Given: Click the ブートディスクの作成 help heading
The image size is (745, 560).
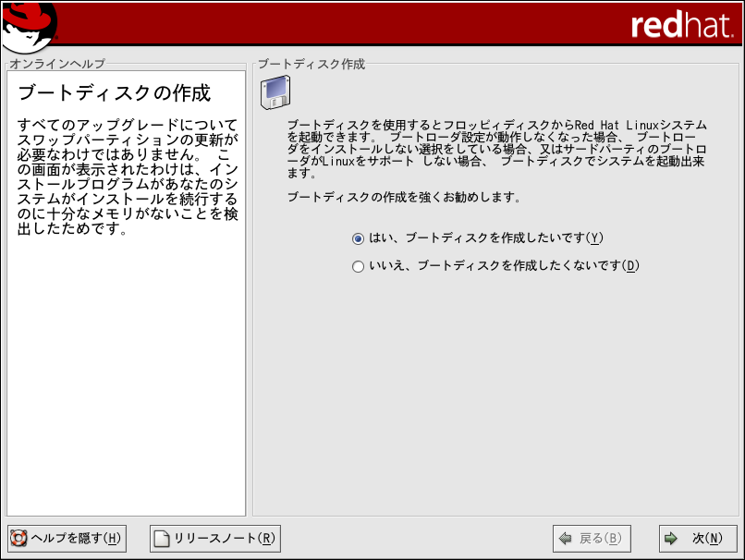Looking at the screenshot, I should (115, 93).
